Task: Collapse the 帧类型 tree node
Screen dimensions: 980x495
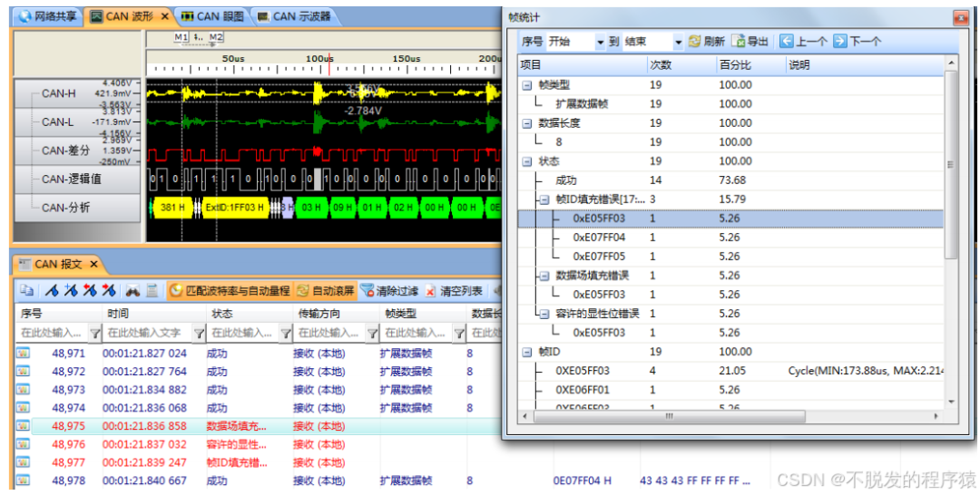Action: [x=527, y=85]
